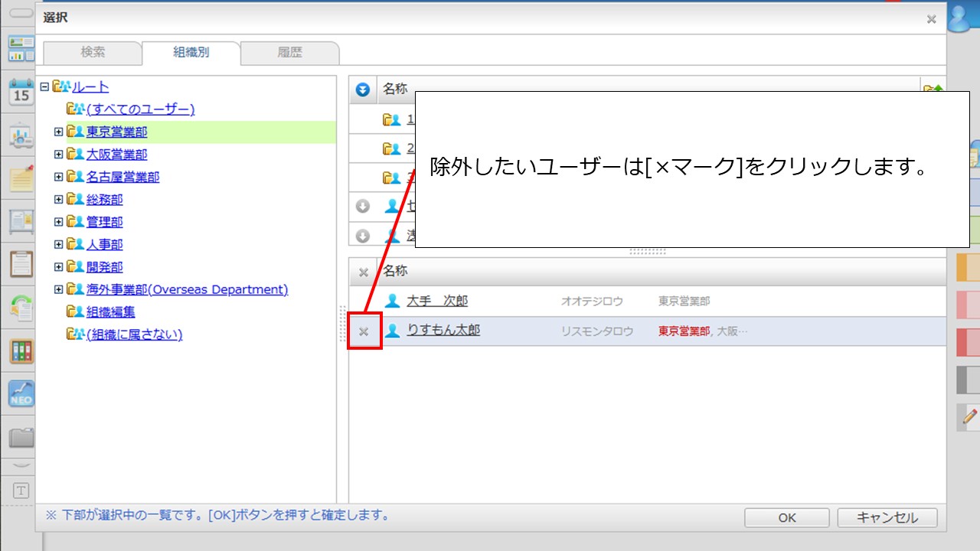The height and width of the screenshot is (551, 980).
Task: Click the pencil icon at the right edge
Action: 969,416
